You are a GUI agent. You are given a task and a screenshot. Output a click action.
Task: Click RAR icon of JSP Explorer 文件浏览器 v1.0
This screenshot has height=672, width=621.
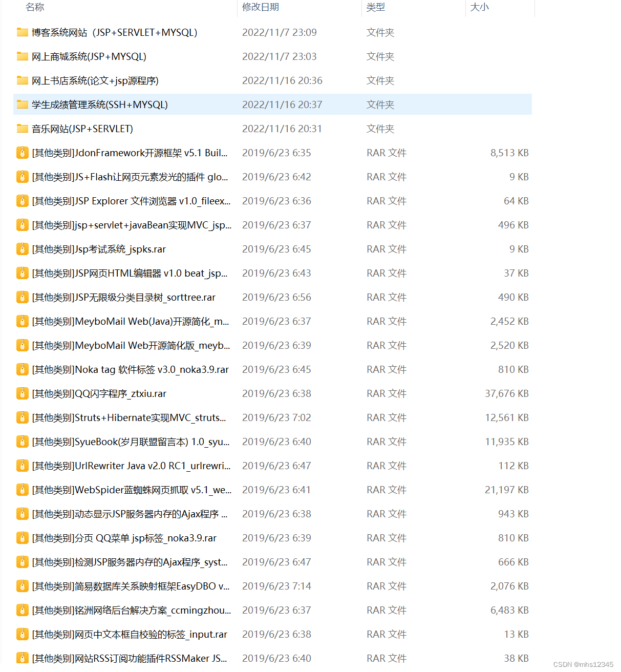pos(23,201)
